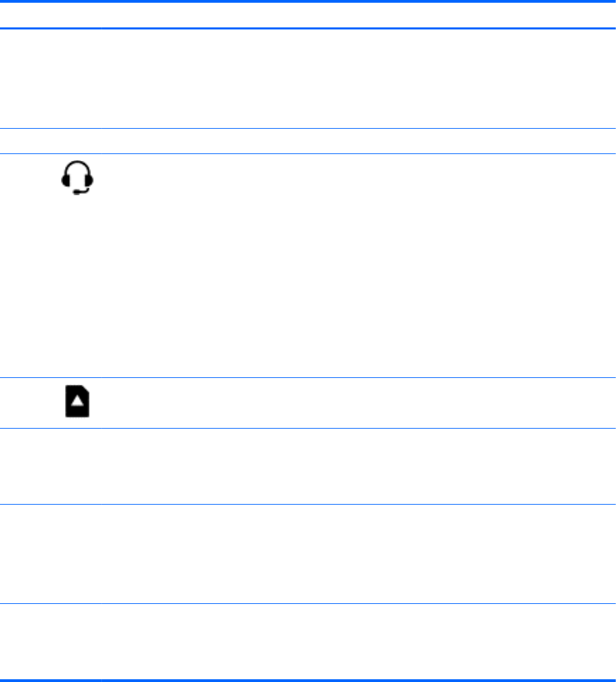This screenshot has width=616, height=682.
Task: Click the table header row between thick blue lines
Action: [308, 15]
